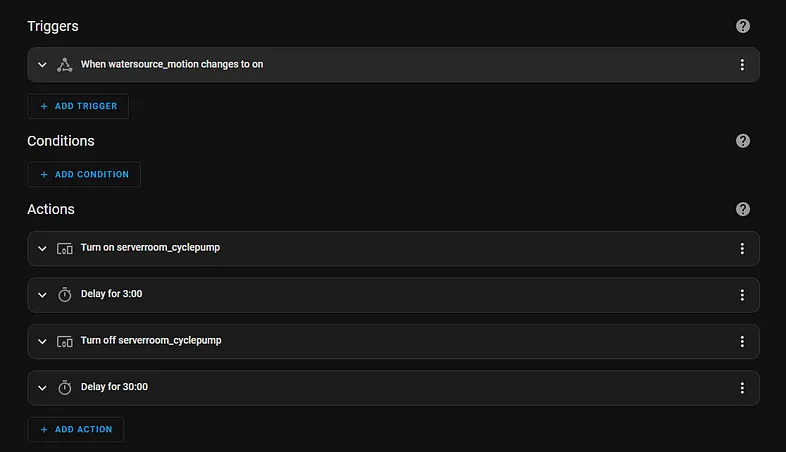Click the state trigger icon beside watersource_motion
This screenshot has width=786, height=452.
click(64, 65)
